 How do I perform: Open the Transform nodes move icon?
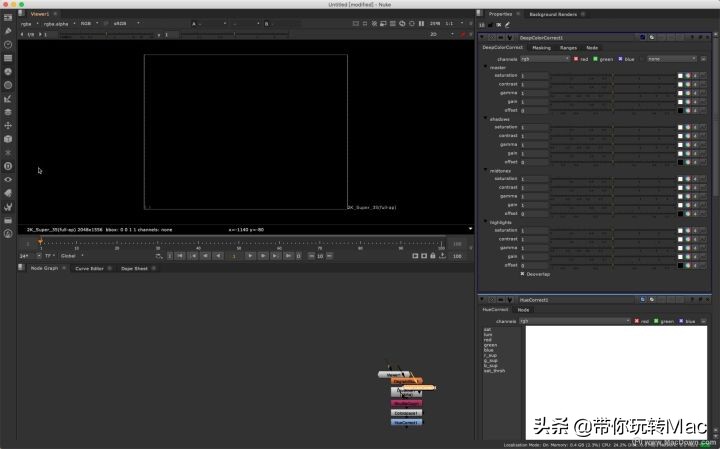pos(8,125)
